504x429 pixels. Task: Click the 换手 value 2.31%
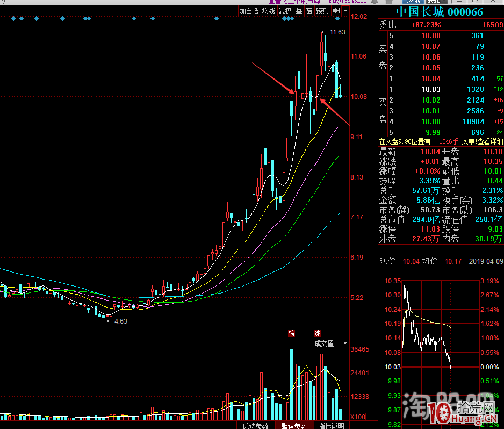pyautogui.click(x=492, y=191)
